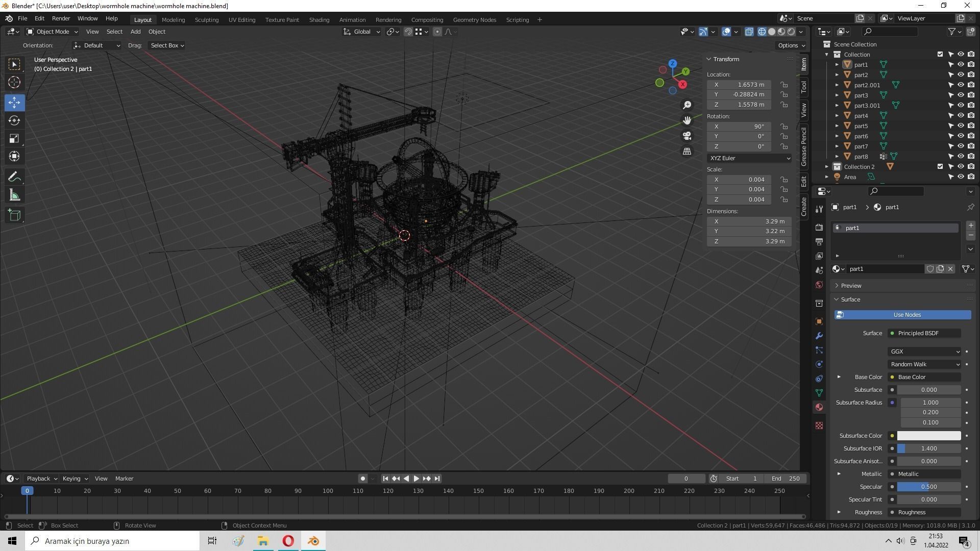Image resolution: width=980 pixels, height=551 pixels.
Task: Toggle lock on Location X
Action: tap(784, 85)
